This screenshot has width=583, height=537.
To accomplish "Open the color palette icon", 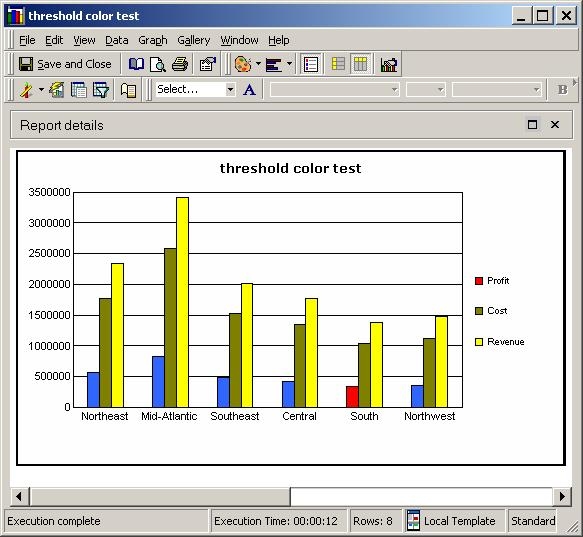I will tap(243, 64).
